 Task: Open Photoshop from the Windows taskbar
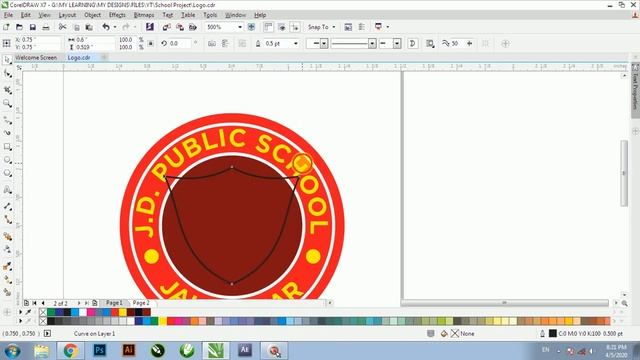(x=99, y=351)
